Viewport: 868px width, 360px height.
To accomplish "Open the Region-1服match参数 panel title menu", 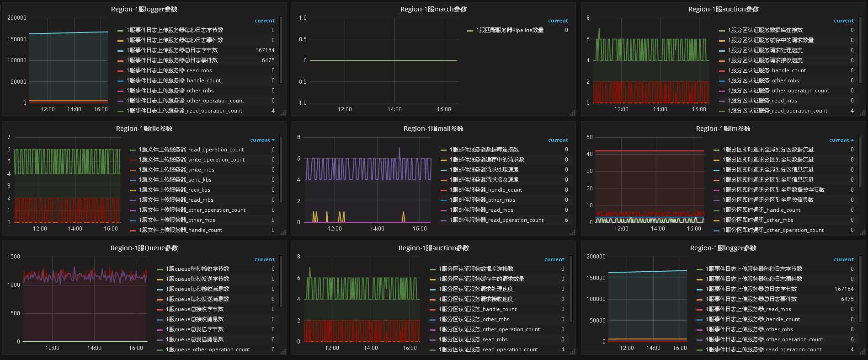I will (x=433, y=9).
